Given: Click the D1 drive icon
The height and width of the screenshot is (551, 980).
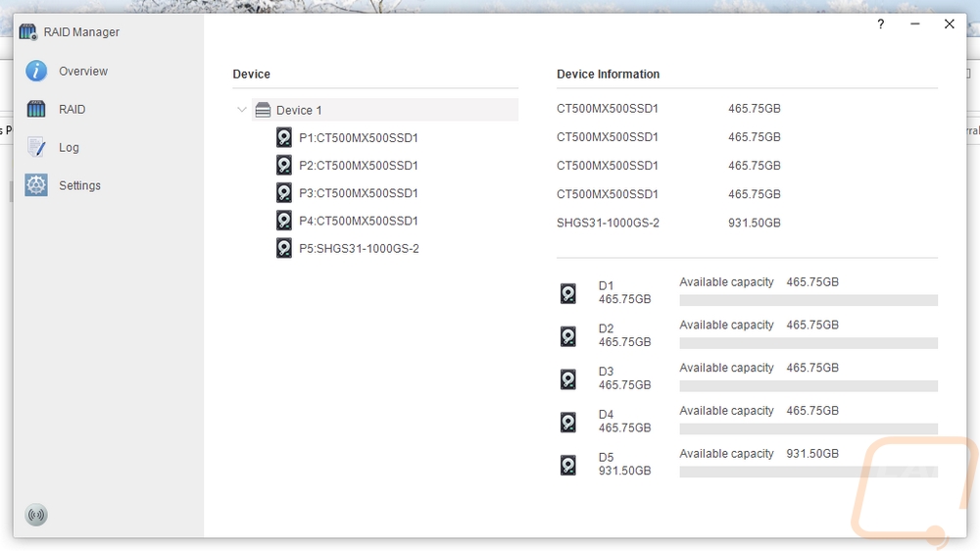Looking at the screenshot, I should tap(568, 293).
